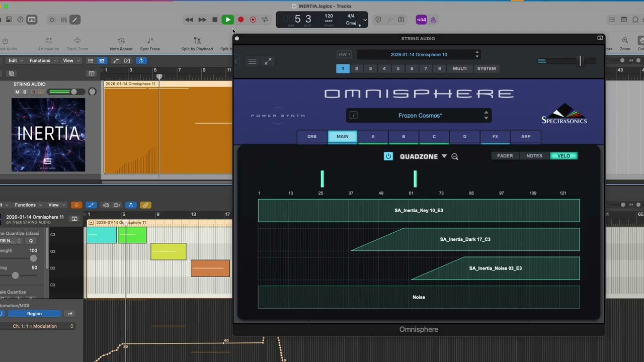Open the Omnisphere ARP tab
The height and width of the screenshot is (362, 644).
point(526,136)
